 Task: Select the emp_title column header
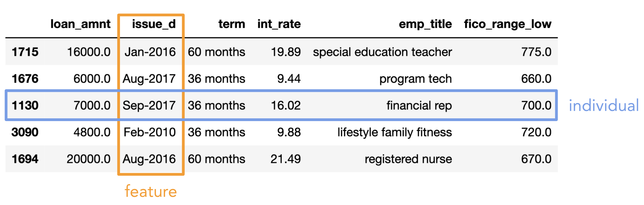point(425,24)
